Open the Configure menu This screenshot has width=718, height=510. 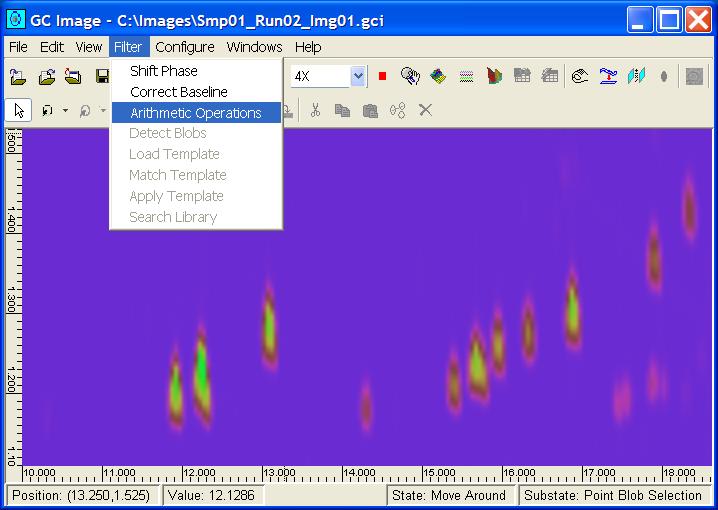pos(184,47)
